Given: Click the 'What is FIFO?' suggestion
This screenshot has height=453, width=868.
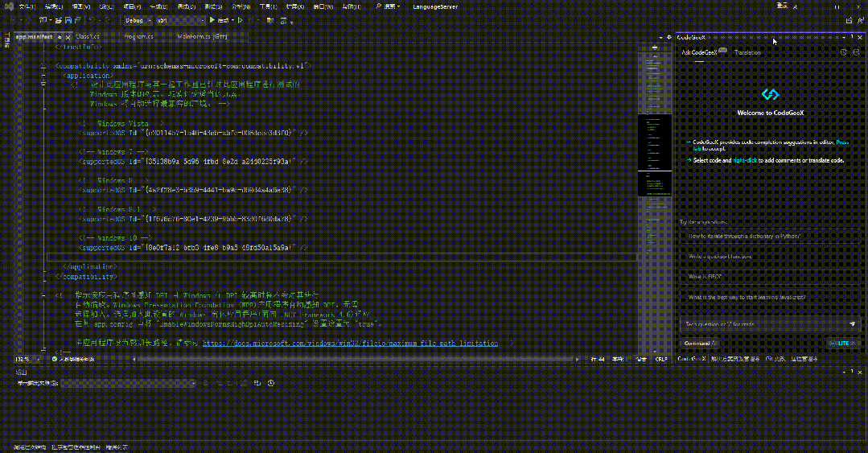Looking at the screenshot, I should click(x=770, y=277).
